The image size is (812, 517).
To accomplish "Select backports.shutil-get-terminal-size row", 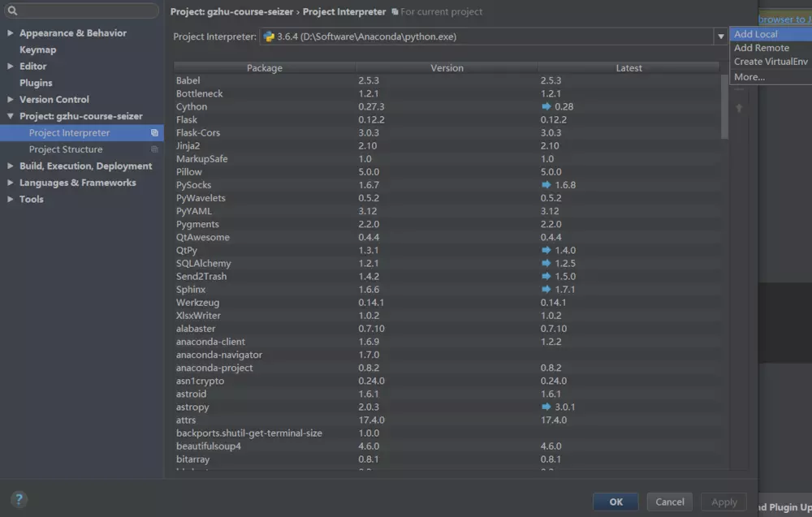I will pos(447,433).
